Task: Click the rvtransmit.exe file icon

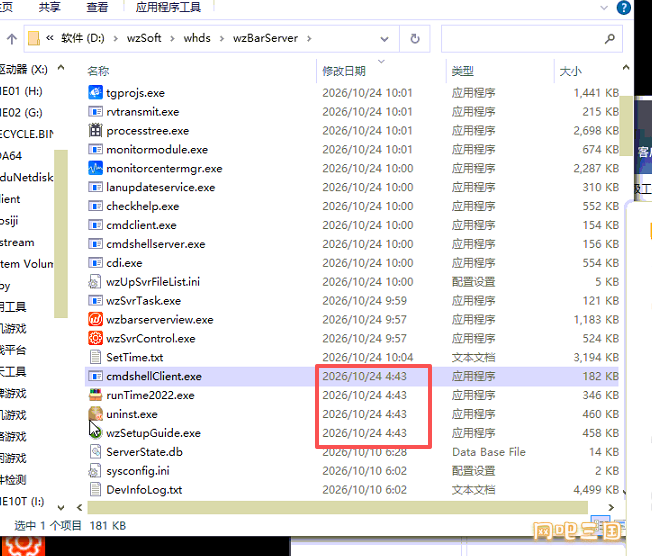Action: point(95,111)
